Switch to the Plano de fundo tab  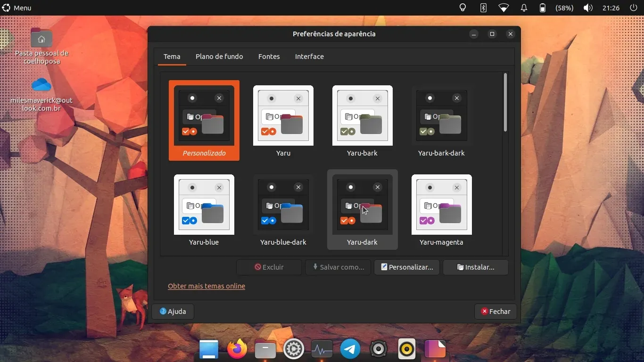(219, 57)
